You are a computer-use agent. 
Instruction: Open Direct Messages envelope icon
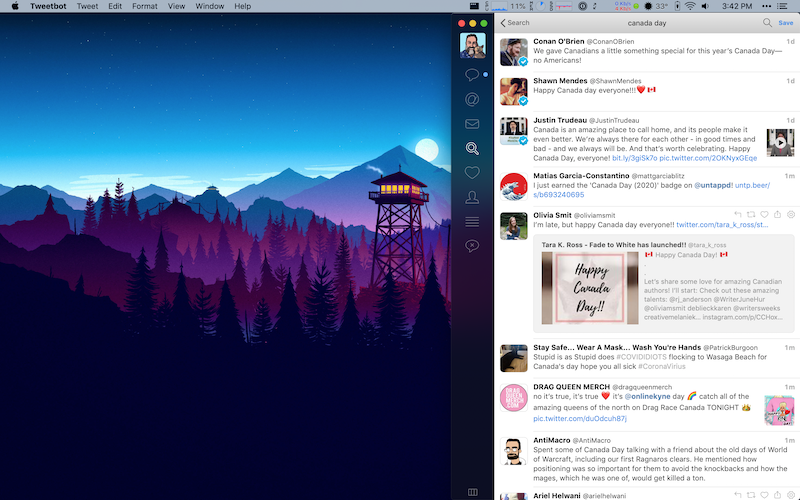pos(472,123)
